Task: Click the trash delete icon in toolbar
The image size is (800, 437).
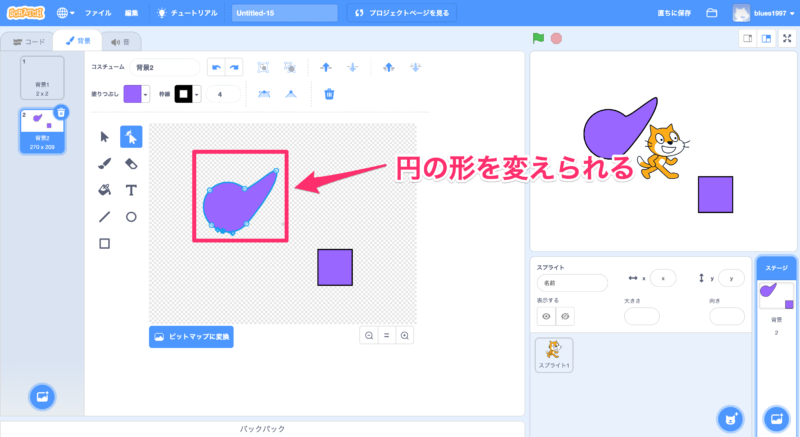Action: (329, 94)
